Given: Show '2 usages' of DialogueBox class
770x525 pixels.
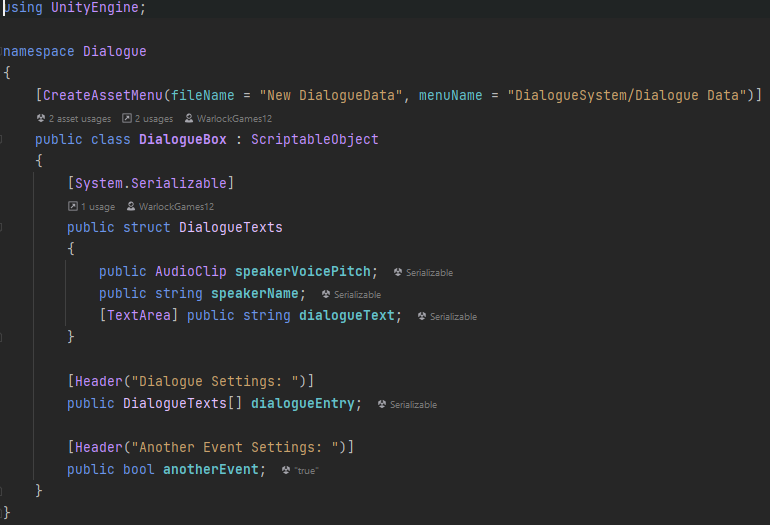Looking at the screenshot, I should (x=153, y=118).
